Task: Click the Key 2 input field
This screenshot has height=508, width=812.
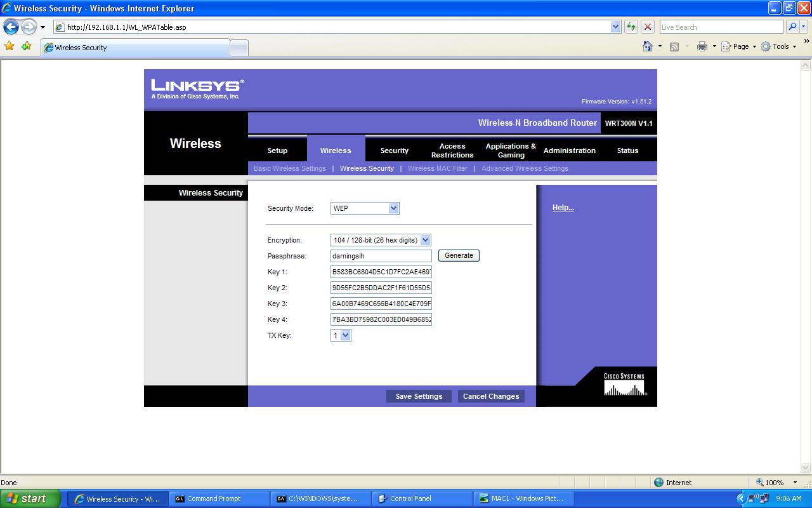Action: [x=381, y=288]
